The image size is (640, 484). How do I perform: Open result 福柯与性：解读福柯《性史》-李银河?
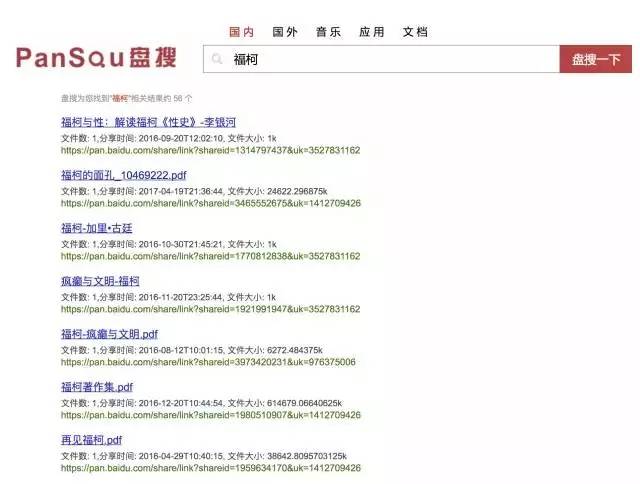(x=149, y=122)
